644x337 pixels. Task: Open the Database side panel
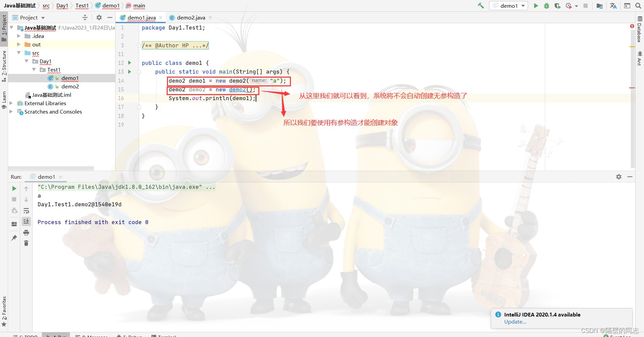640,29
